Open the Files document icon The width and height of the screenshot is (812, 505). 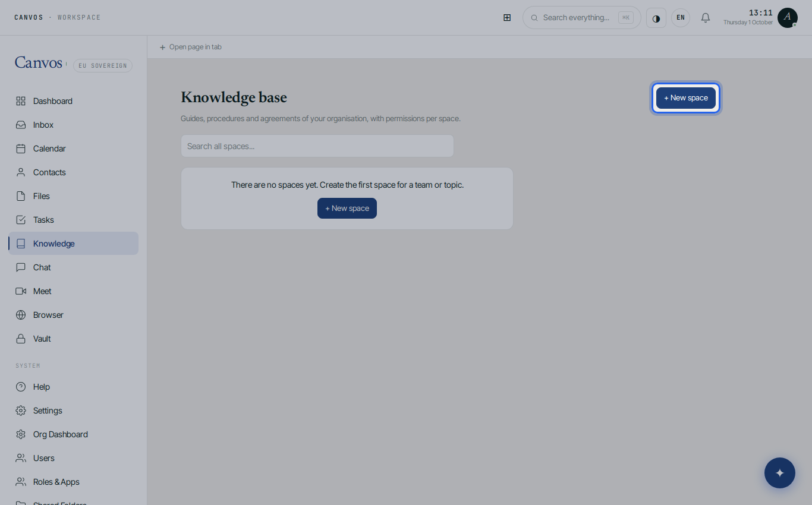pos(21,196)
